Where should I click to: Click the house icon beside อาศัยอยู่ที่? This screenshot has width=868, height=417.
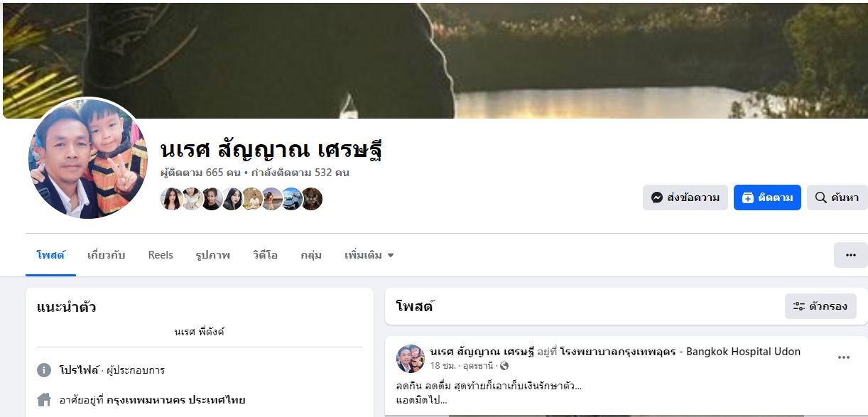[x=44, y=400]
